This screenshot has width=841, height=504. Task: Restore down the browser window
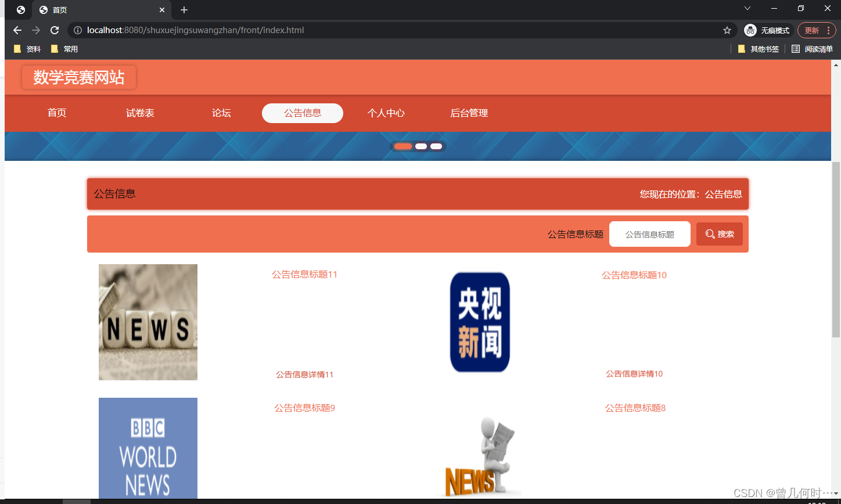(801, 8)
